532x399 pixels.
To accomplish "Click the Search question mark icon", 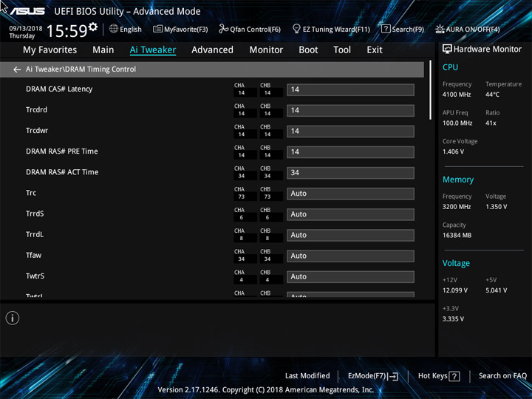I will [x=386, y=29].
